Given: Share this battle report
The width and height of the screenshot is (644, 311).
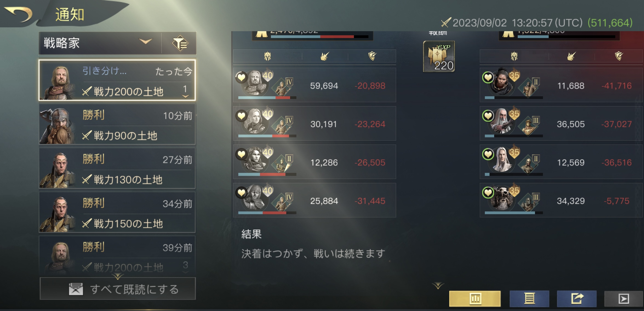Looking at the screenshot, I should tap(577, 298).
